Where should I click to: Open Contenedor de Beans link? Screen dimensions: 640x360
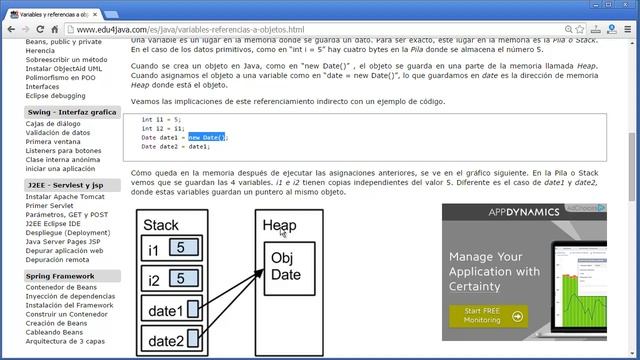pyautogui.click(x=61, y=287)
